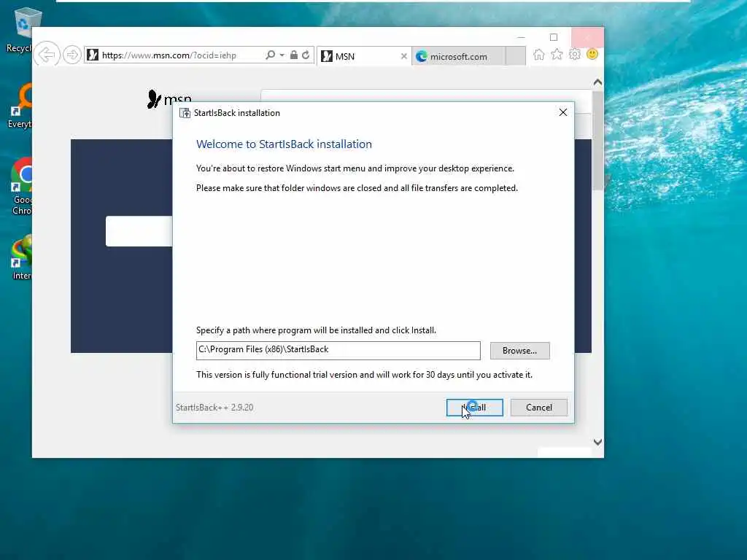747x560 pixels.
Task: Refresh the MSN page
Action: pyautogui.click(x=306, y=55)
